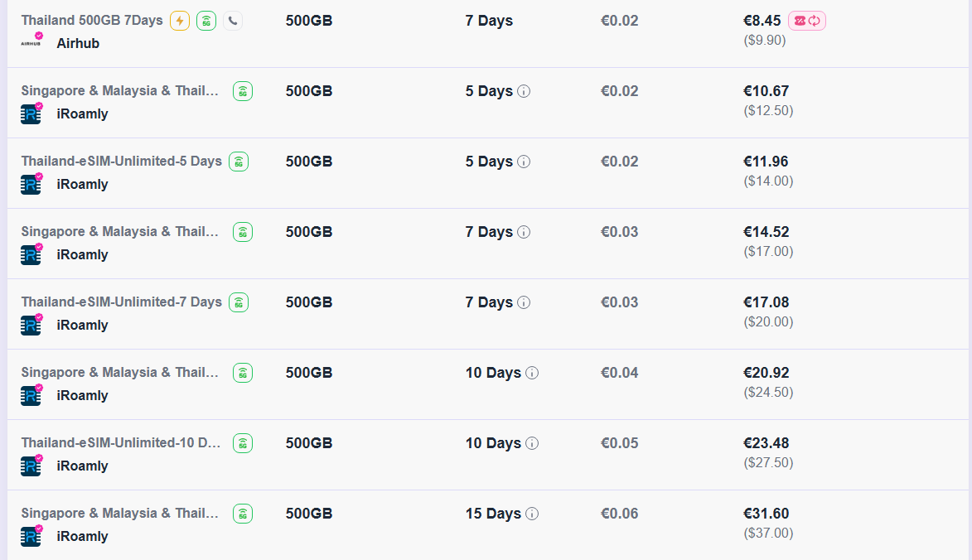This screenshot has height=560, width=972.
Task: Click the Airhub provider logo
Action: click(x=31, y=42)
